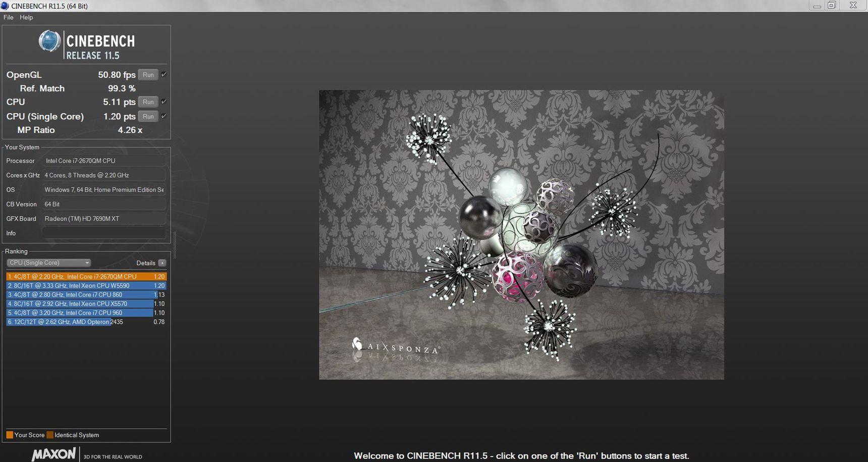Click the CPU score 5.11 pts
This screenshot has width=868, height=462.
(119, 102)
